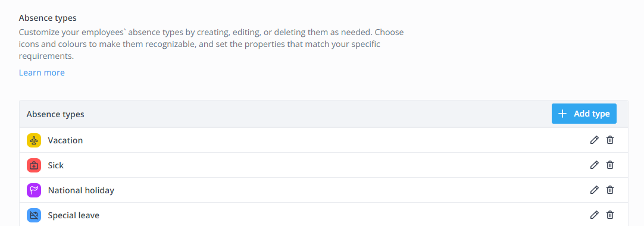The image size is (644, 226).
Task: Click the Add type button
Action: (584, 114)
